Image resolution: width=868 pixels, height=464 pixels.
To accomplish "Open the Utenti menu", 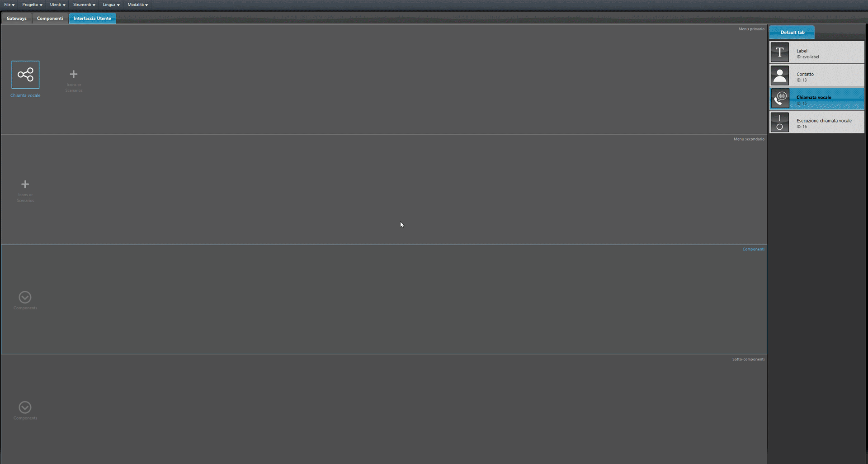I will coord(57,5).
